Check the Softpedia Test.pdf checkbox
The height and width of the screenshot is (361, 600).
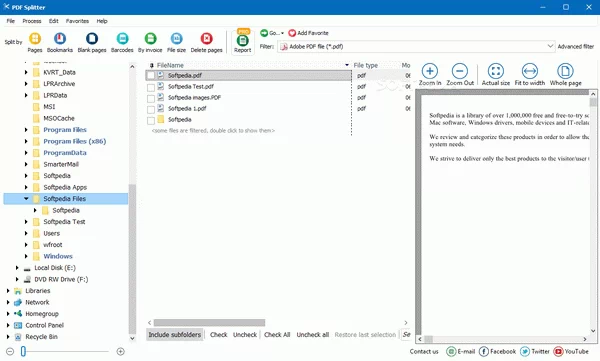[x=151, y=87]
